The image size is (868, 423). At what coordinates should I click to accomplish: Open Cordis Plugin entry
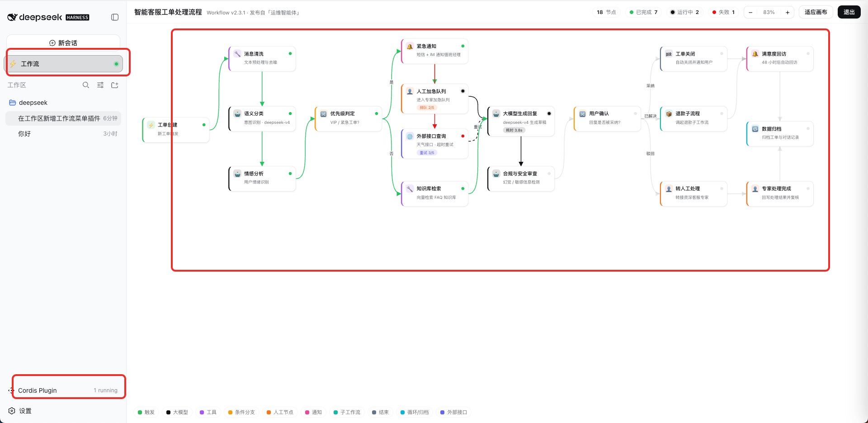pyautogui.click(x=63, y=390)
